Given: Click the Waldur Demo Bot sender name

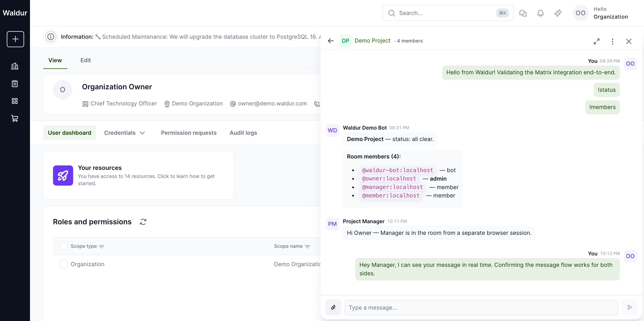Looking at the screenshot, I should [364, 128].
